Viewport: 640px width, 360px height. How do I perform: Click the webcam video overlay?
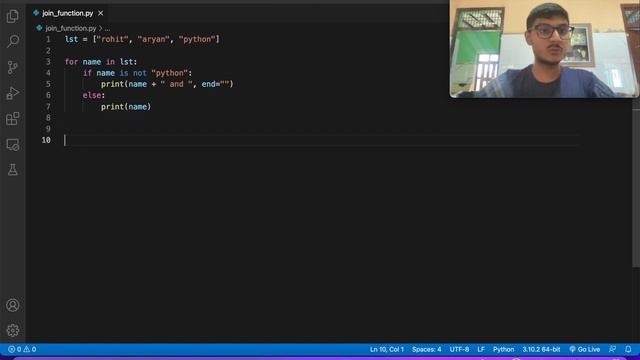(544, 49)
